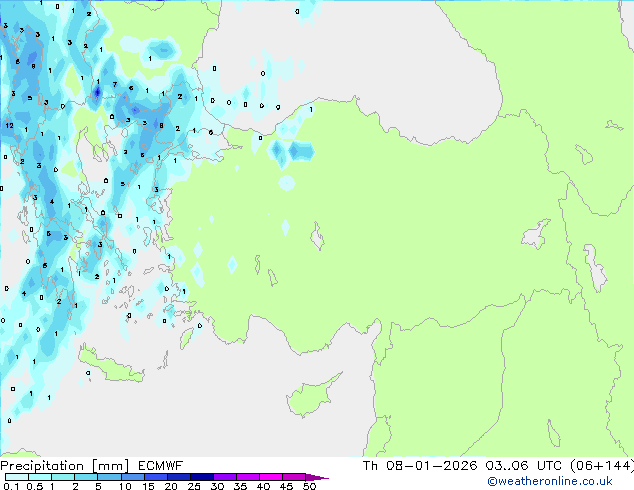The width and height of the screenshot is (634, 490).
Task: Select the "50" legend scale label
Action: coord(309,486)
